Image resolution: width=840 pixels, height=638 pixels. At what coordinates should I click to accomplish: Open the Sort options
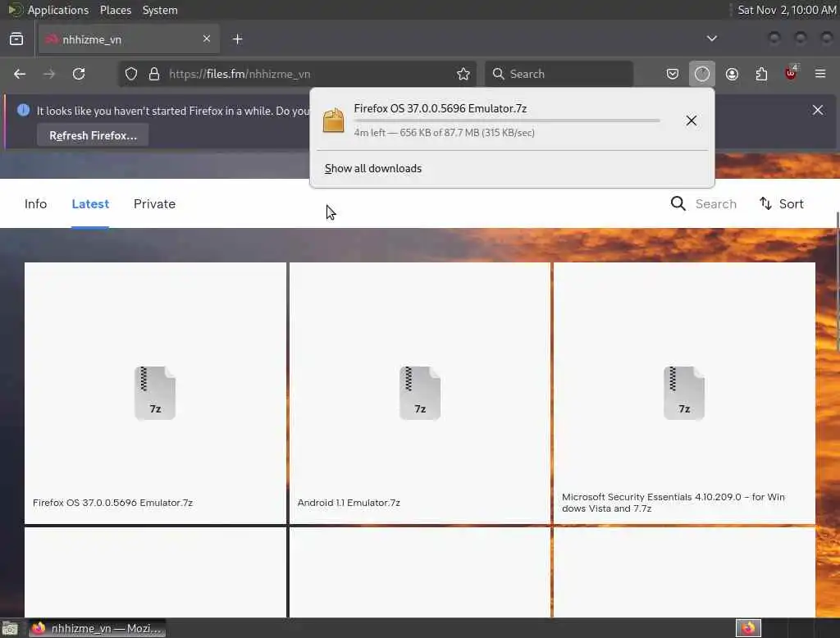coord(782,203)
